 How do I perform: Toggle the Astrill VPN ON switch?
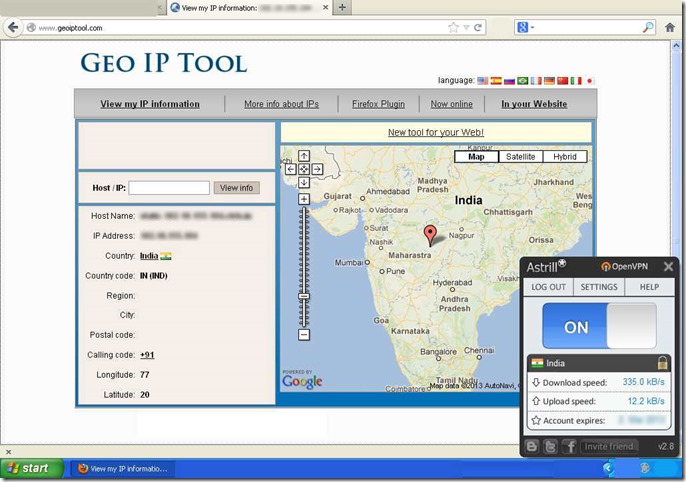[x=599, y=326]
